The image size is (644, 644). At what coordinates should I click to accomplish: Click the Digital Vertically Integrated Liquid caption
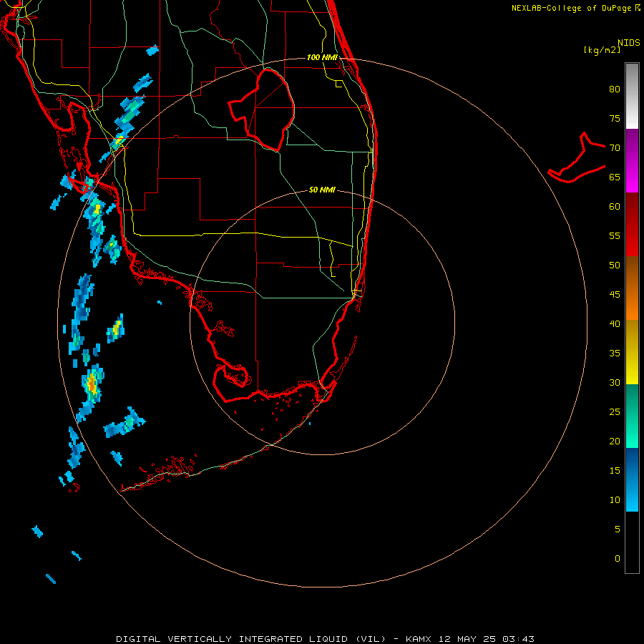tap(325, 639)
